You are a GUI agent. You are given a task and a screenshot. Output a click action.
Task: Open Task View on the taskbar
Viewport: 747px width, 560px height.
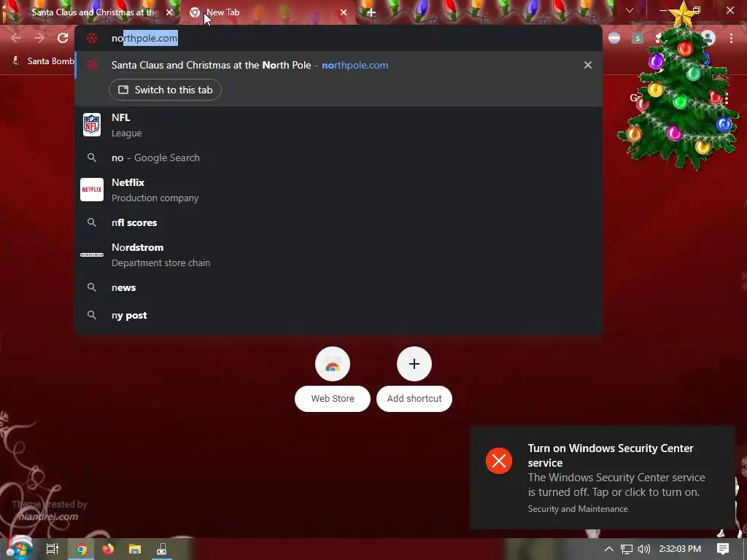click(53, 549)
